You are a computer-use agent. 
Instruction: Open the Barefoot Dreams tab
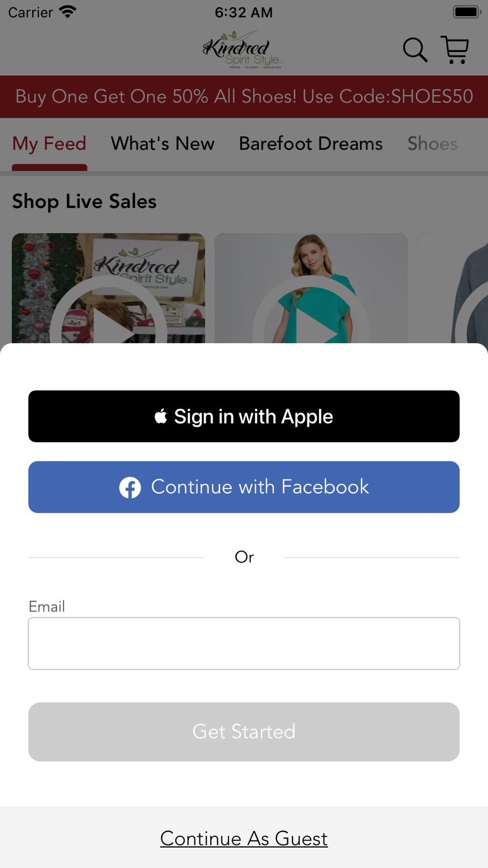click(311, 144)
